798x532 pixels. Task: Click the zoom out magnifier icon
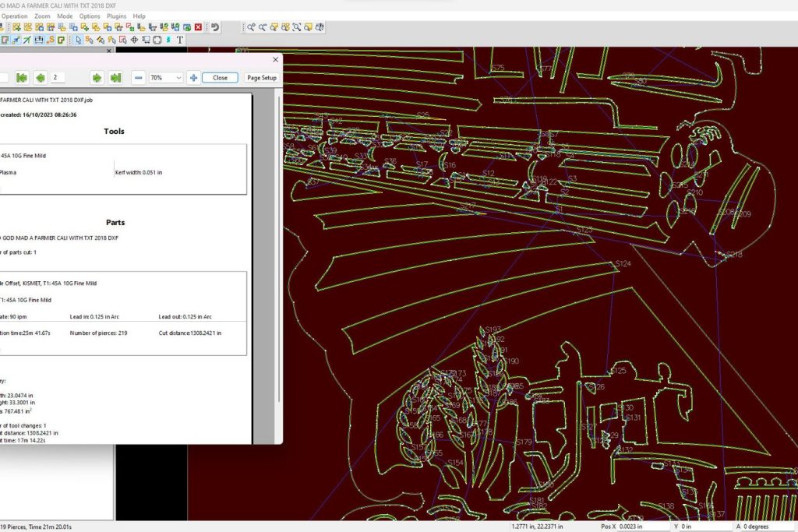(x=263, y=27)
